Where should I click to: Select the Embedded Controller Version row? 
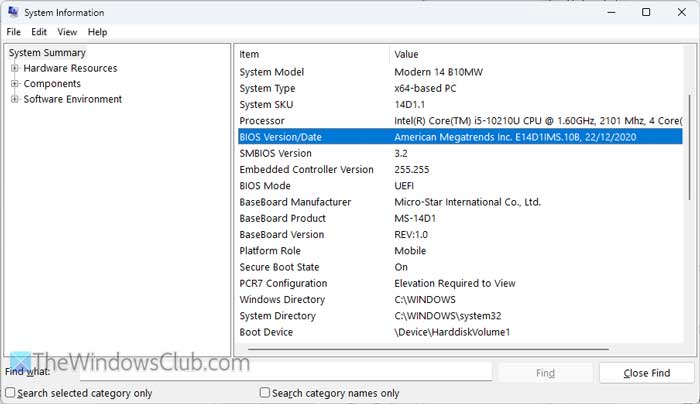tap(460, 170)
